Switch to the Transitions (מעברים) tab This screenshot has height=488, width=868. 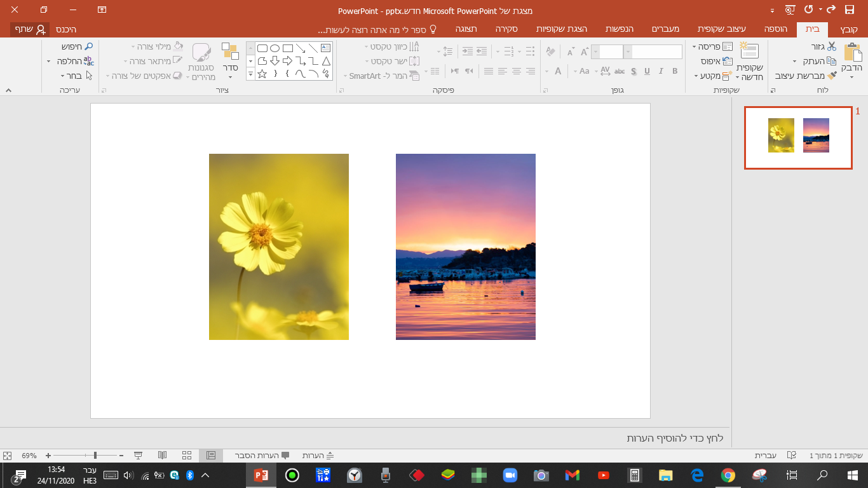click(x=667, y=29)
